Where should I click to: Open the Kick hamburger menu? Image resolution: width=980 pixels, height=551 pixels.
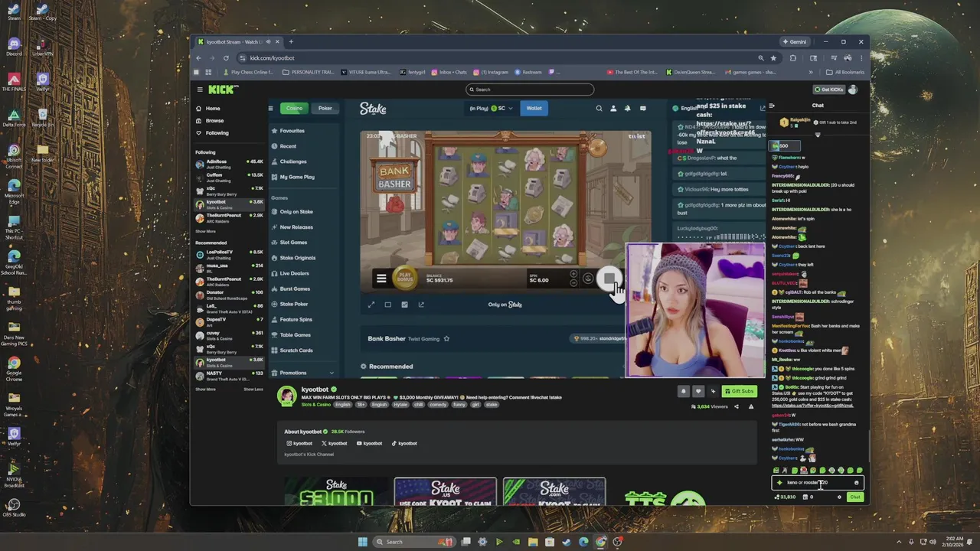click(x=200, y=90)
